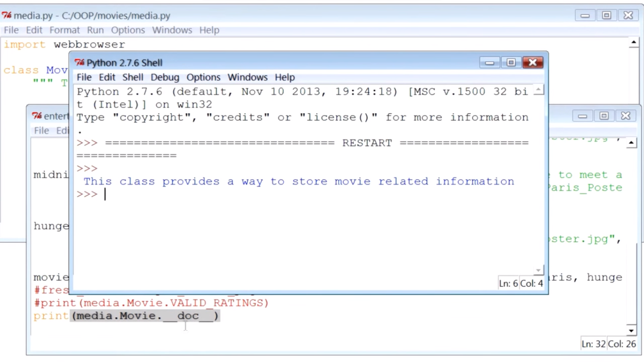Viewport: 644px width, 362px height.
Task: Close the entertainment editor window
Action: pyautogui.click(x=626, y=116)
